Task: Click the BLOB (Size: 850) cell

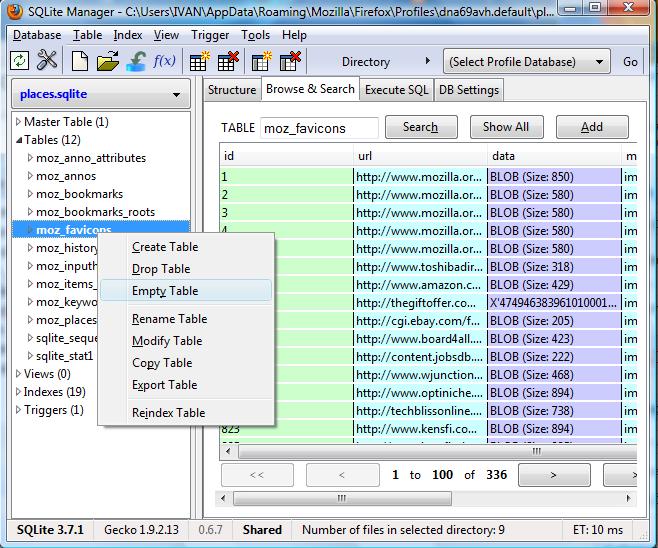Action: [x=554, y=177]
